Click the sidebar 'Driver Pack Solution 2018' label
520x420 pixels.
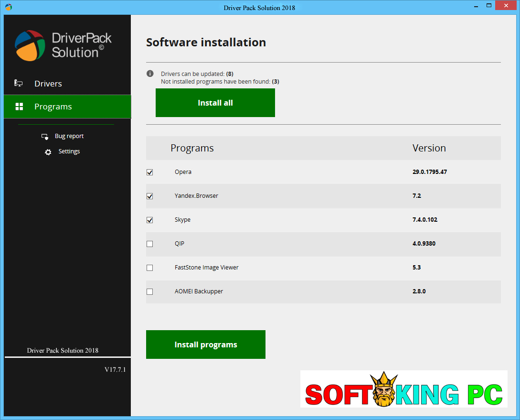63,350
